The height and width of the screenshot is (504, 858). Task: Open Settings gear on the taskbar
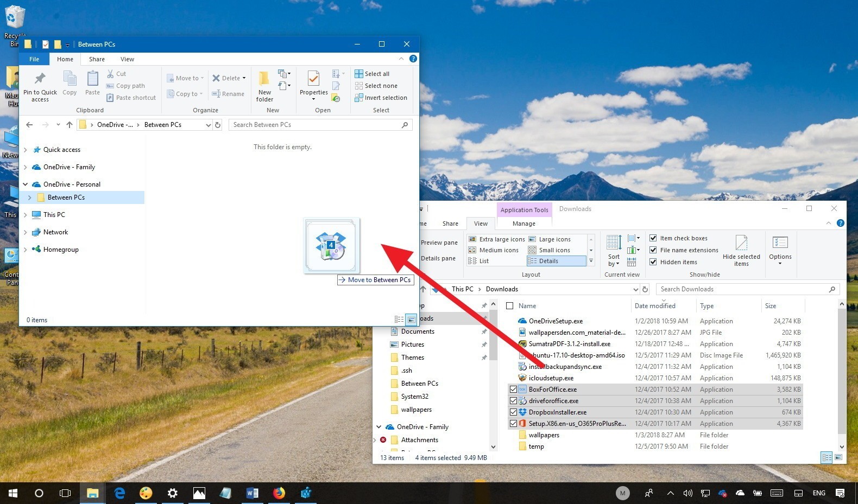(x=173, y=493)
